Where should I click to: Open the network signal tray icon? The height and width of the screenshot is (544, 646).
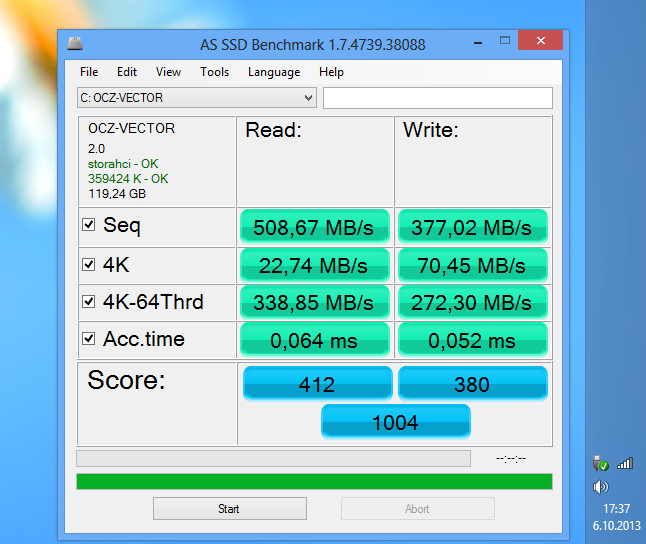click(625, 464)
